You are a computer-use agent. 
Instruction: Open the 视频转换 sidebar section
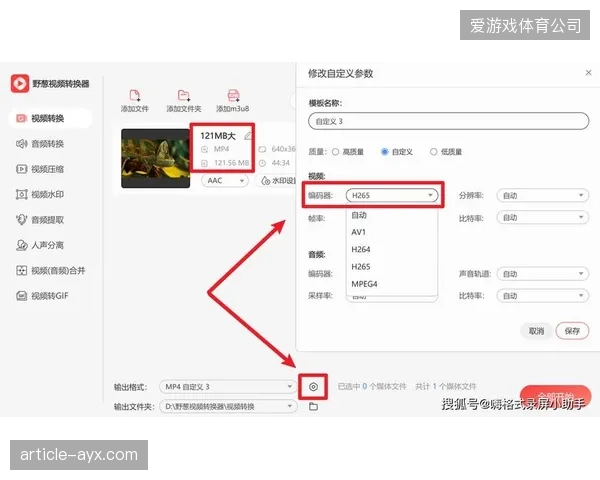(x=50, y=118)
